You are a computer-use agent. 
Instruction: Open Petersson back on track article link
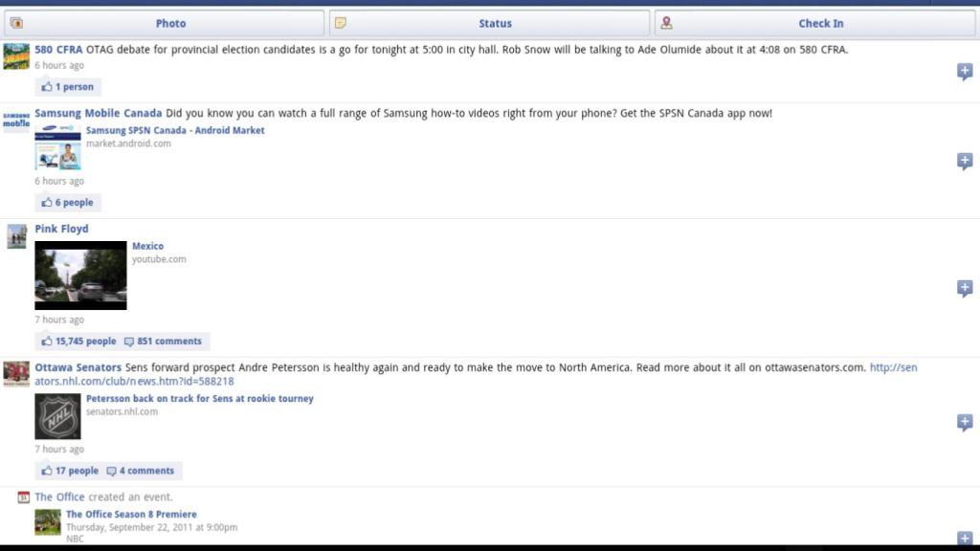[199, 399]
